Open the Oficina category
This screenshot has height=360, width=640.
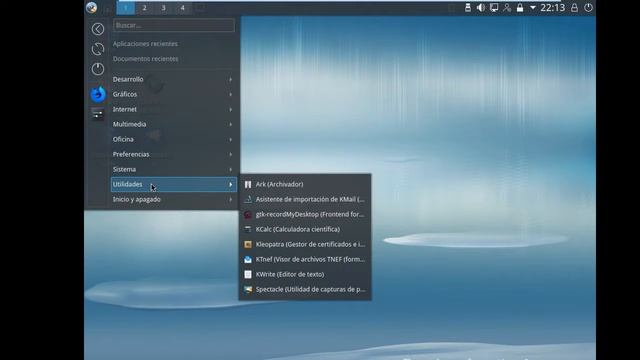[173, 139]
